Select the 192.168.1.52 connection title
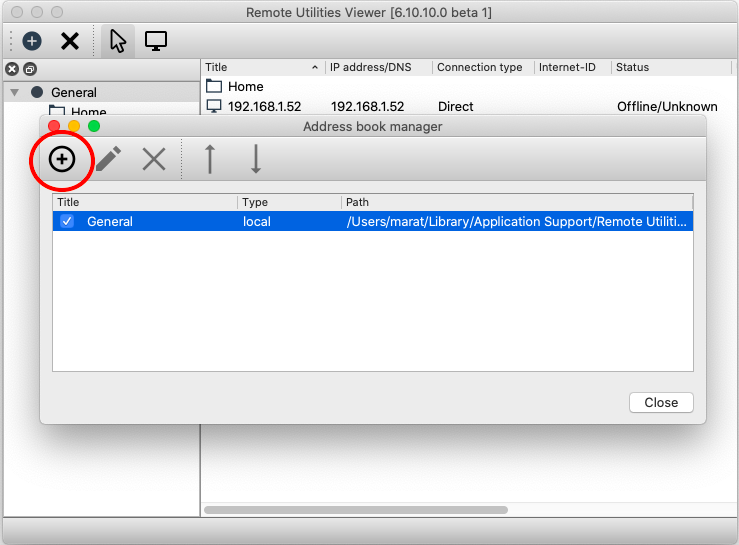 click(x=264, y=107)
